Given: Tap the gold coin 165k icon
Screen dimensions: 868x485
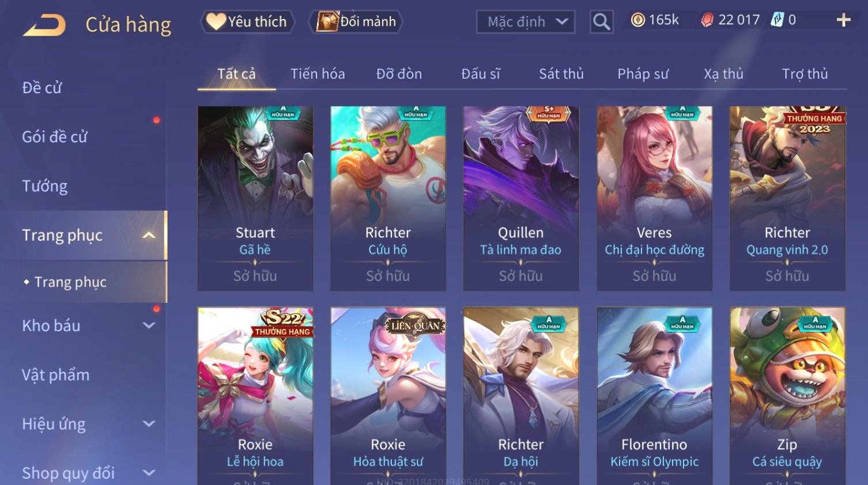Looking at the screenshot, I should [637, 20].
